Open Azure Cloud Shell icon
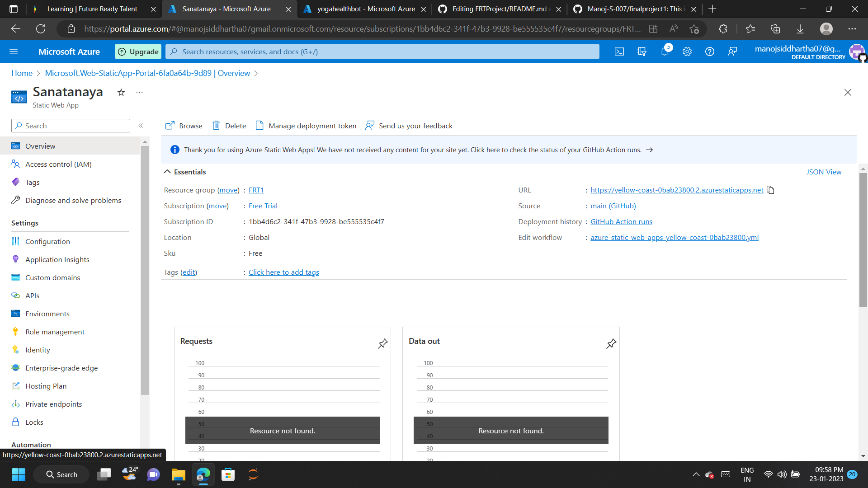The width and height of the screenshot is (868, 488). pyautogui.click(x=619, y=52)
